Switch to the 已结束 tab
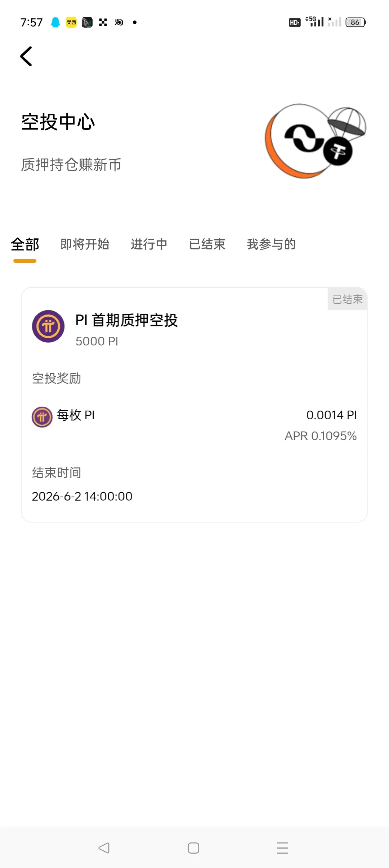The image size is (389, 868). (207, 244)
